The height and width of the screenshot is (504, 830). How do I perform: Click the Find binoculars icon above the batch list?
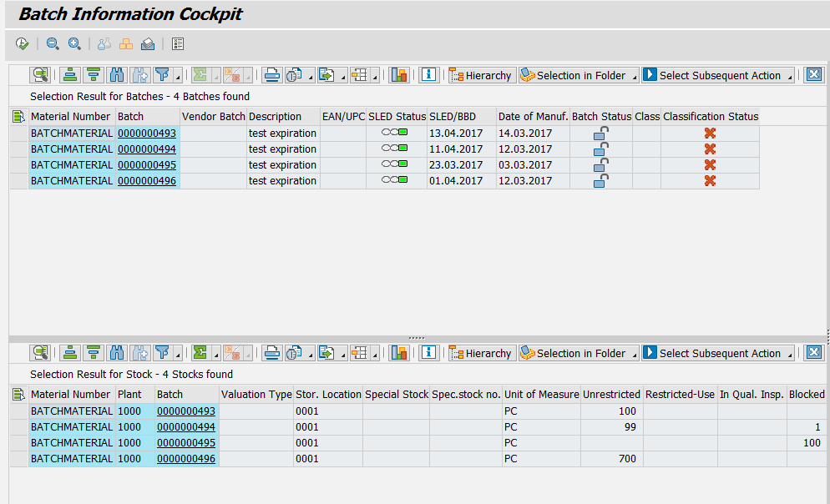[x=117, y=74]
